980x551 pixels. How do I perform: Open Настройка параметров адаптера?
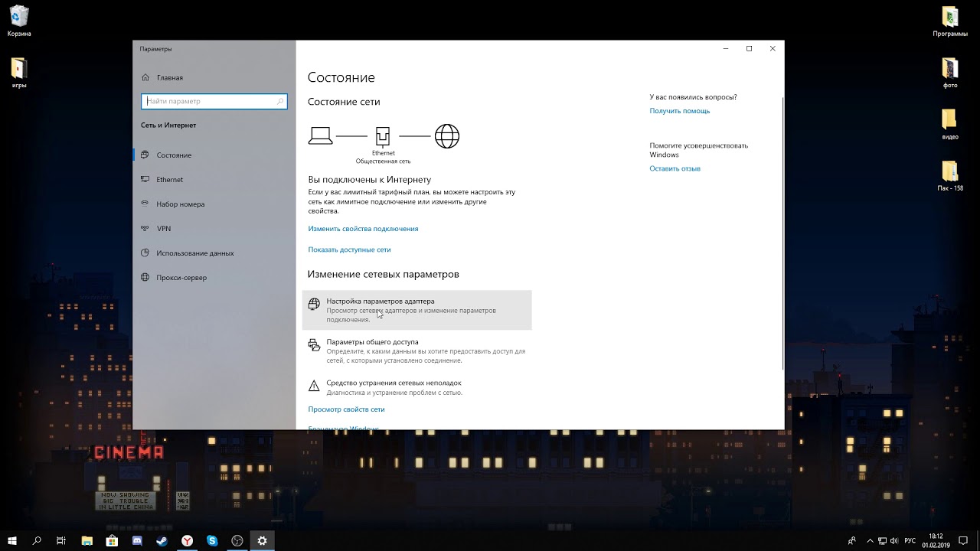pyautogui.click(x=416, y=310)
